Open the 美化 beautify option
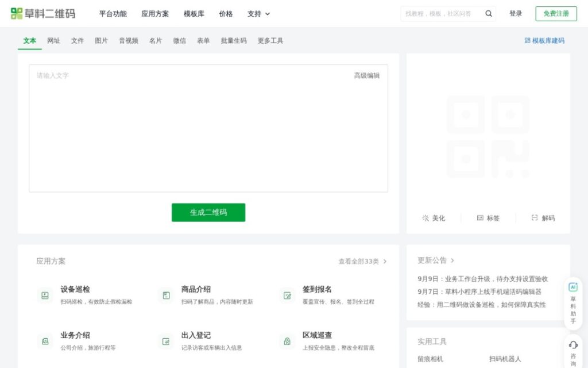Viewport: 588px width, 368px height. [x=434, y=218]
